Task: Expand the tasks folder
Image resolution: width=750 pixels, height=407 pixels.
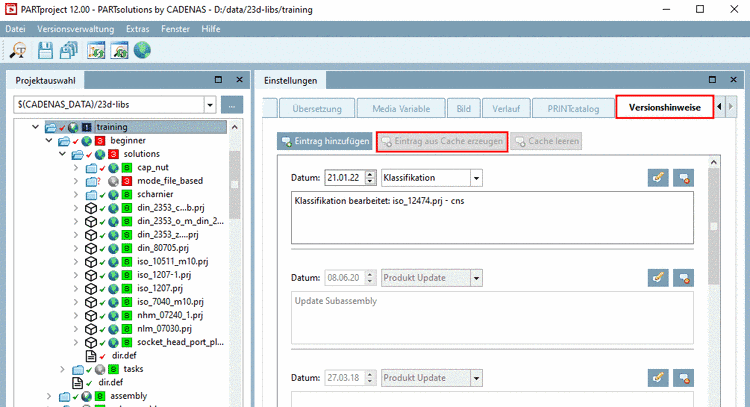Action: coord(62,369)
